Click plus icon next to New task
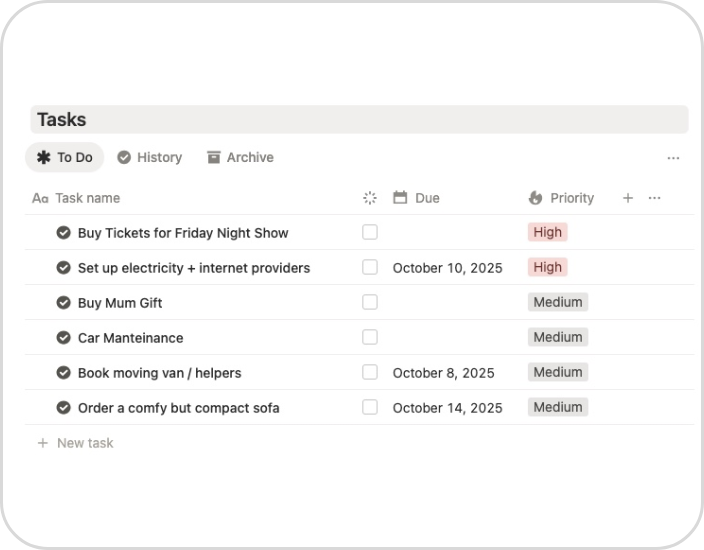 point(43,443)
